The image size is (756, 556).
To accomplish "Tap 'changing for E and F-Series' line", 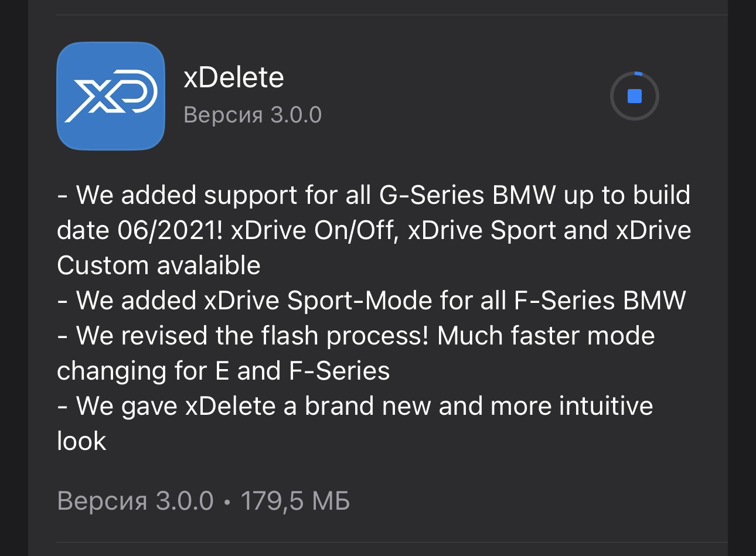I will tap(223, 371).
